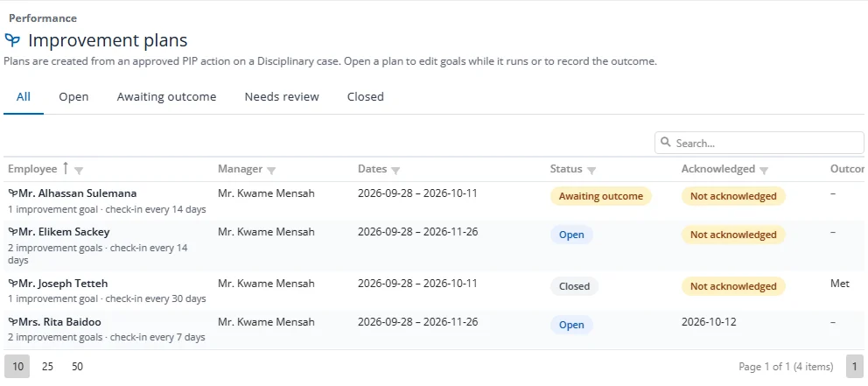Image resolution: width=868 pixels, height=386 pixels.
Task: Switch to the Awaiting outcome tab
Action: 166,97
